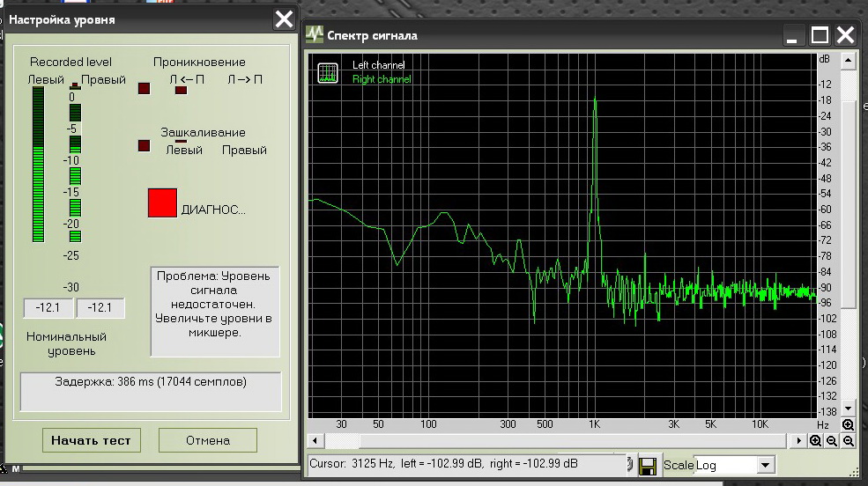This screenshot has width=868, height=486.
Task: Click the Проблема: Уровень сигнала недостаточен message box
Action: coord(215,312)
